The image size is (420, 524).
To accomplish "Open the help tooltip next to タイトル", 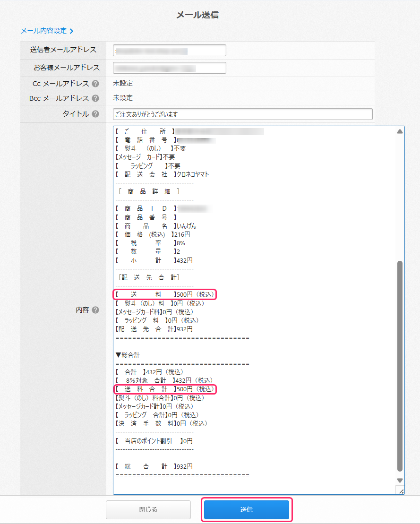I will point(95,114).
